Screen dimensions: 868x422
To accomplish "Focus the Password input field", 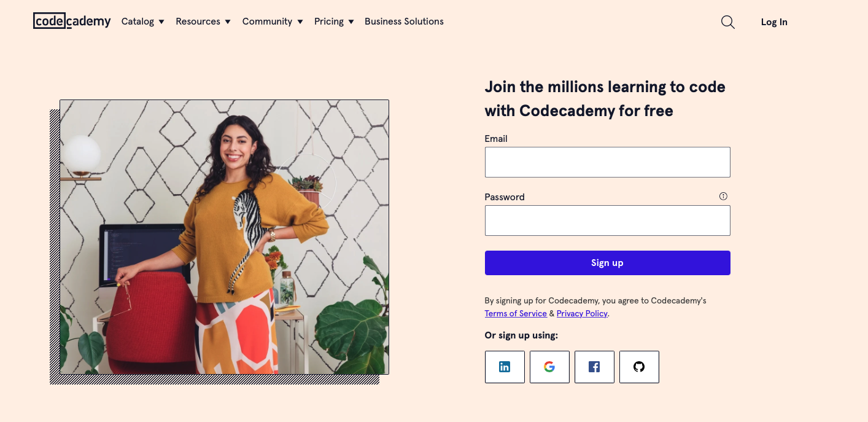I will click(607, 221).
